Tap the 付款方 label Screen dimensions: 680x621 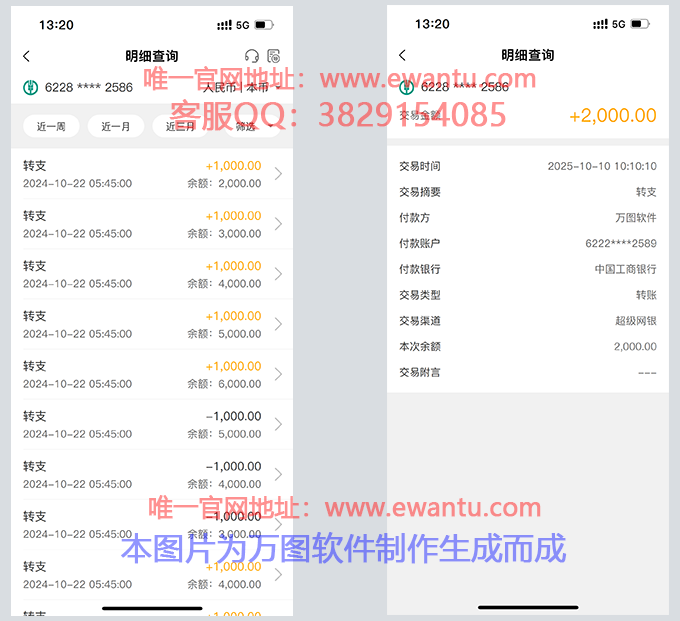tap(415, 218)
